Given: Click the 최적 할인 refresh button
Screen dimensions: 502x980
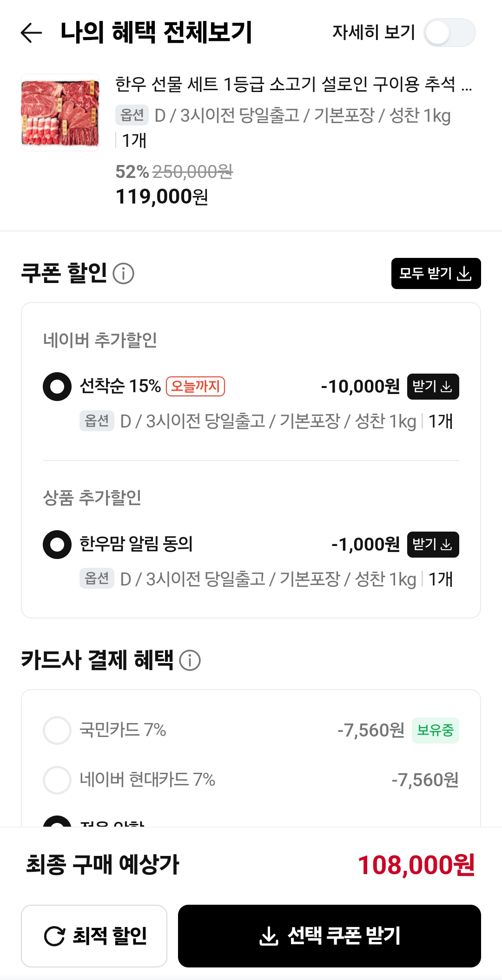Looking at the screenshot, I should click(94, 936).
